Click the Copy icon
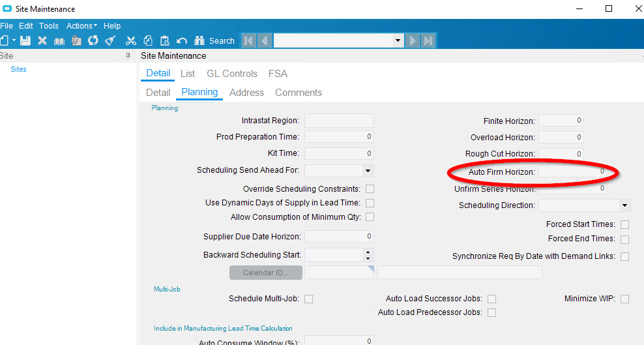This screenshot has height=345, width=644. coord(148,40)
